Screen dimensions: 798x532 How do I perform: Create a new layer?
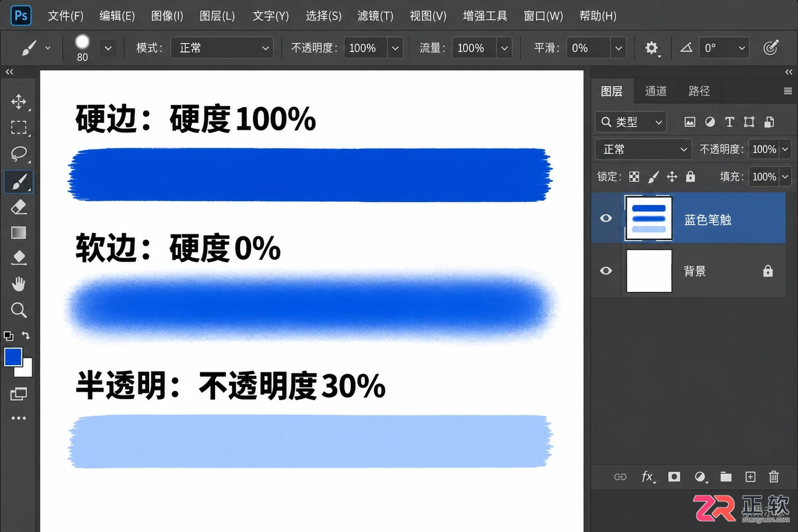[x=750, y=477]
